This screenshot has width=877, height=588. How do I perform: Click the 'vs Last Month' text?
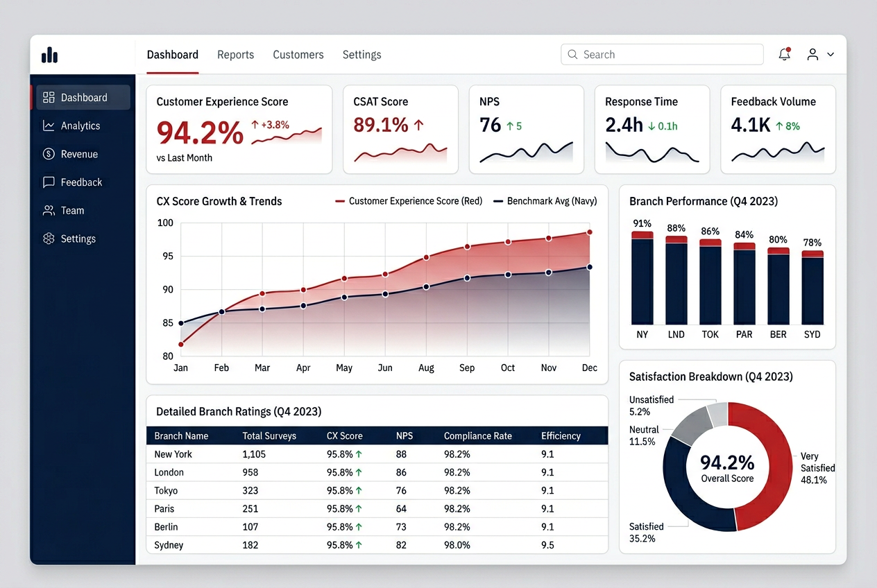pyautogui.click(x=185, y=158)
